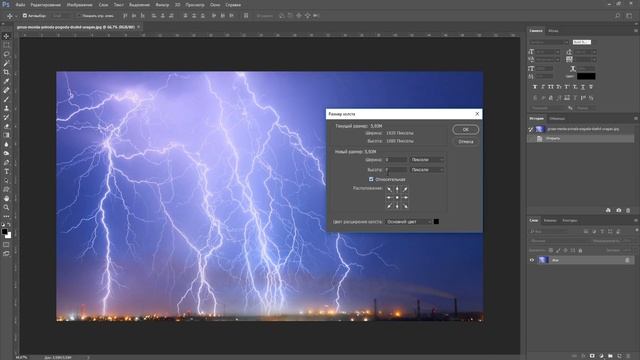640x360 pixels.
Task: Click OK in canvas size dialog
Action: [x=466, y=129]
